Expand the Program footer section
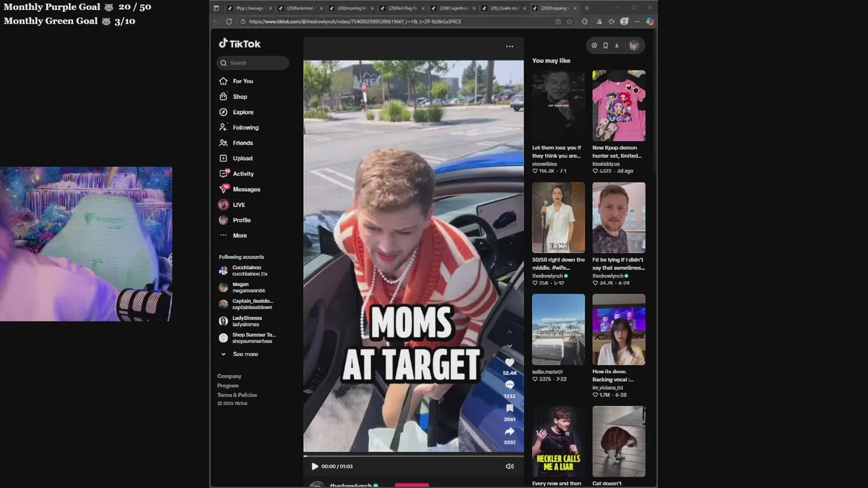Image resolution: width=868 pixels, height=488 pixels. [x=228, y=386]
